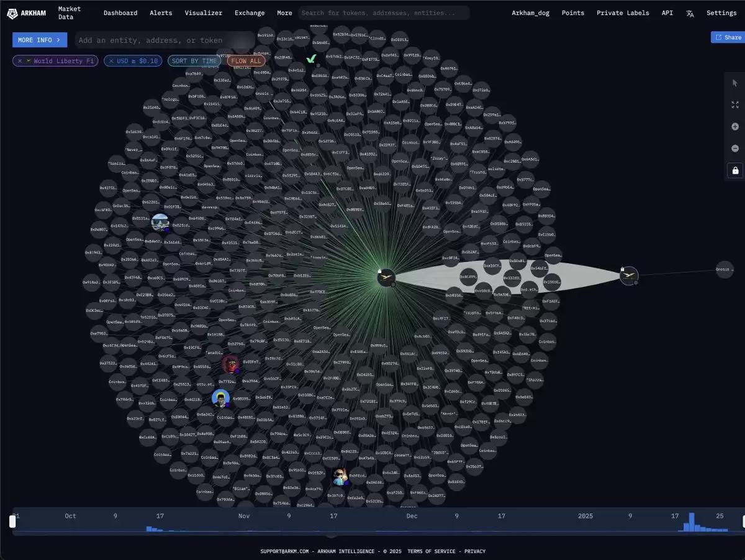Toggle the FLOW ALL option
This screenshot has width=745, height=560.
[246, 61]
